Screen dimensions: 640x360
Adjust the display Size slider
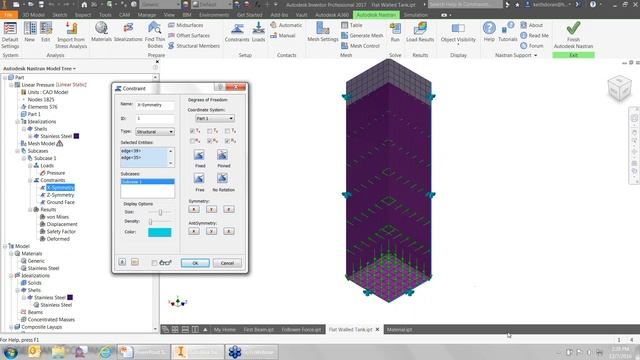(160, 212)
